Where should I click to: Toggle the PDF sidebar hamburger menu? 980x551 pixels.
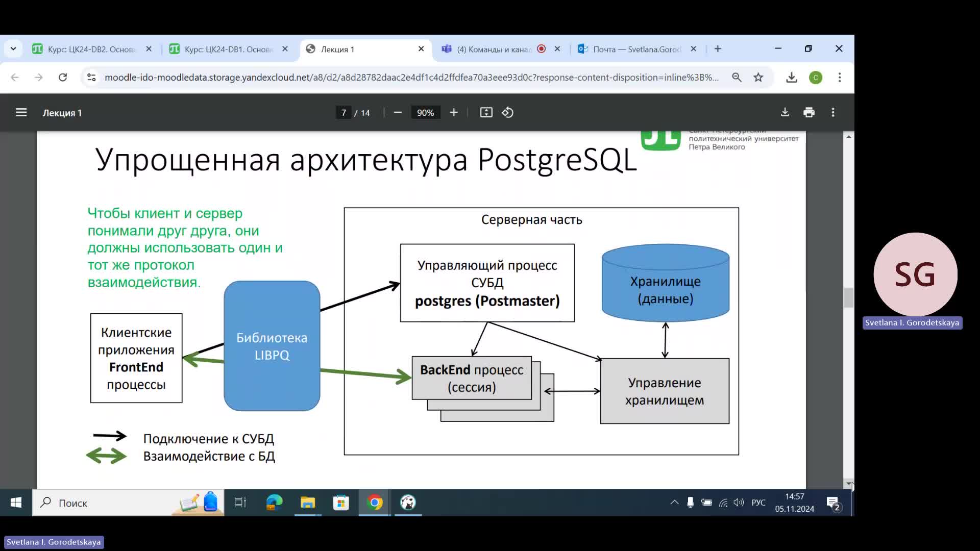21,112
